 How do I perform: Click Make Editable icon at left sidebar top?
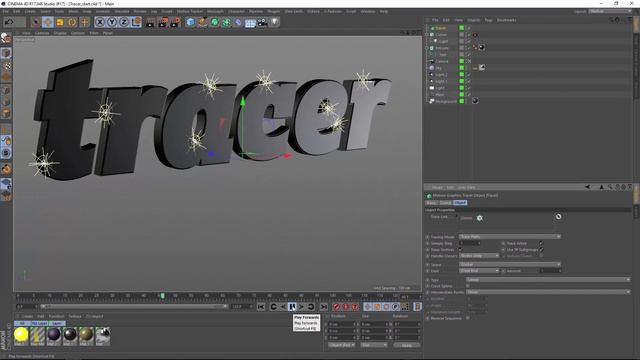(6, 38)
